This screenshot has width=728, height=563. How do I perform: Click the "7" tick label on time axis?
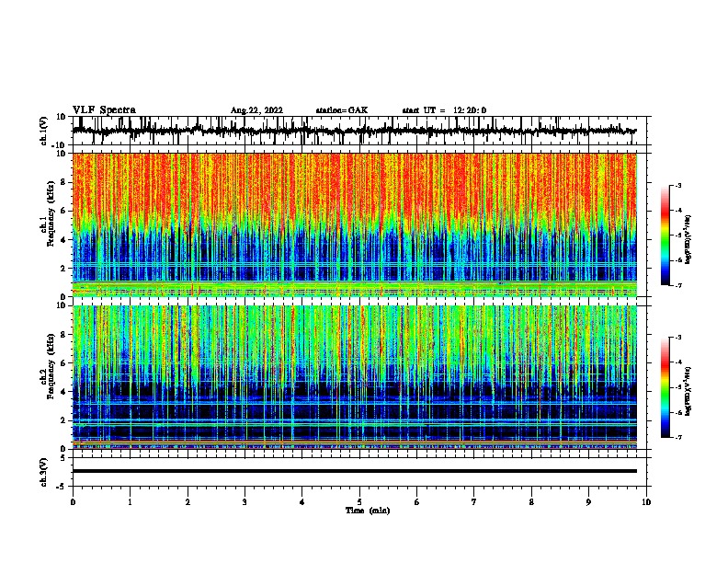pos(474,502)
